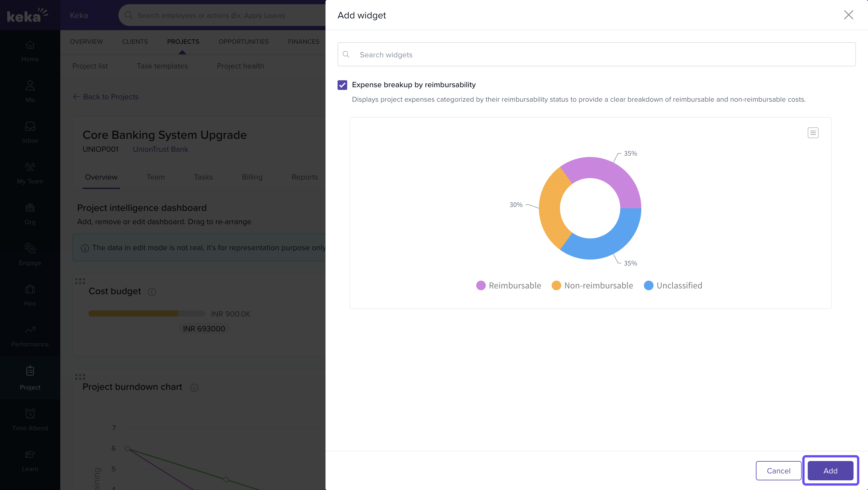Open the OPPORTUNITIES menu tab
The width and height of the screenshot is (868, 490).
(243, 41)
